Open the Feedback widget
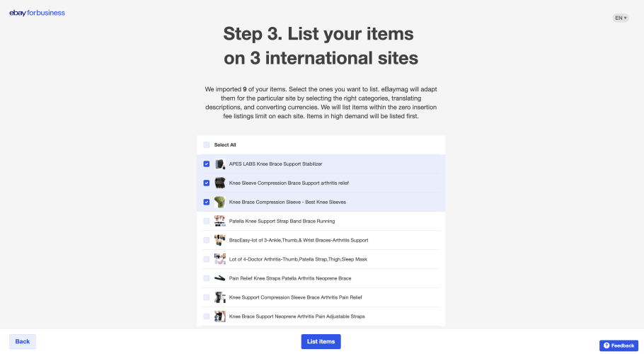The image size is (644, 354). coord(619,346)
